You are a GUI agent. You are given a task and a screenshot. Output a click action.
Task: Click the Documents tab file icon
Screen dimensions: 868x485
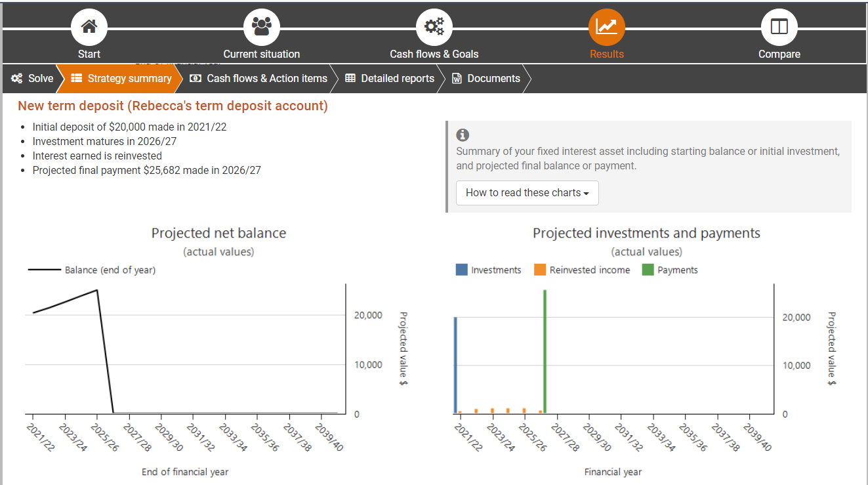point(457,79)
